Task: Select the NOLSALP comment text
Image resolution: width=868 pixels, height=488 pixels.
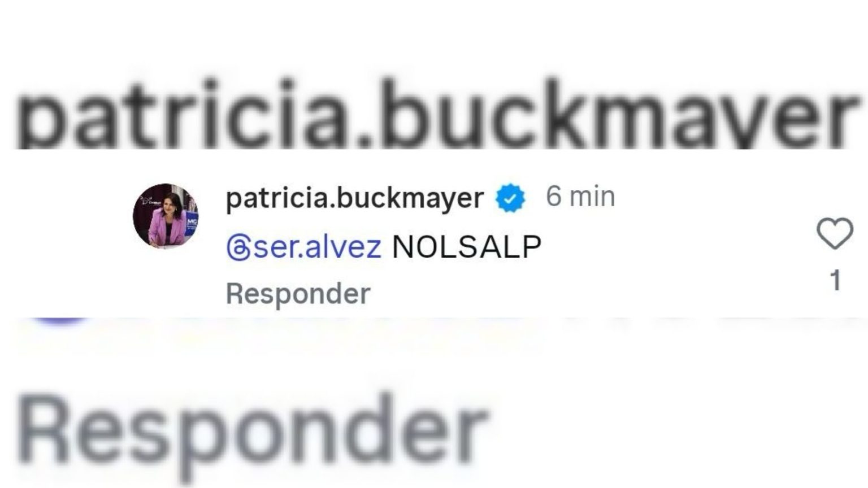Action: [467, 247]
